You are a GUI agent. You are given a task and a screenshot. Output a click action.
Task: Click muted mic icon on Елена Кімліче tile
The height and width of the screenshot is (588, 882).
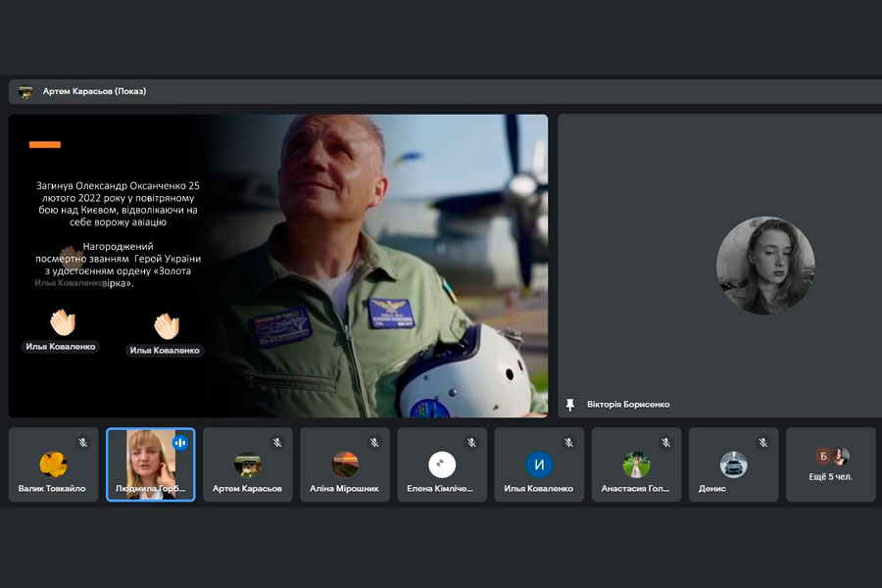471,443
